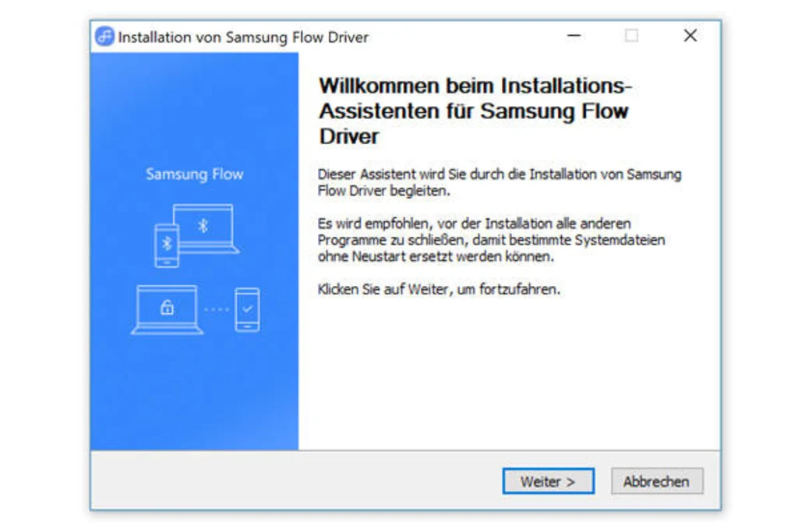Click the checkmark on the lower phone
The image size is (798, 532).
click(247, 308)
